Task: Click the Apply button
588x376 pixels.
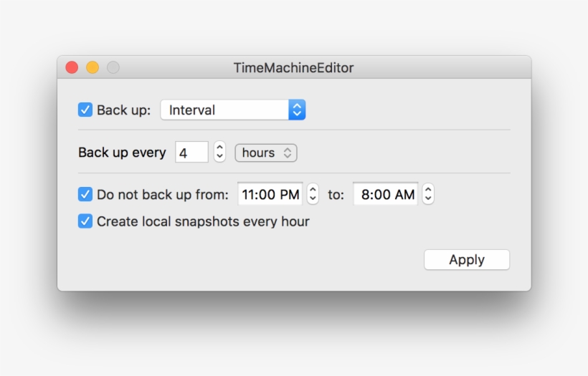Action: tap(467, 259)
